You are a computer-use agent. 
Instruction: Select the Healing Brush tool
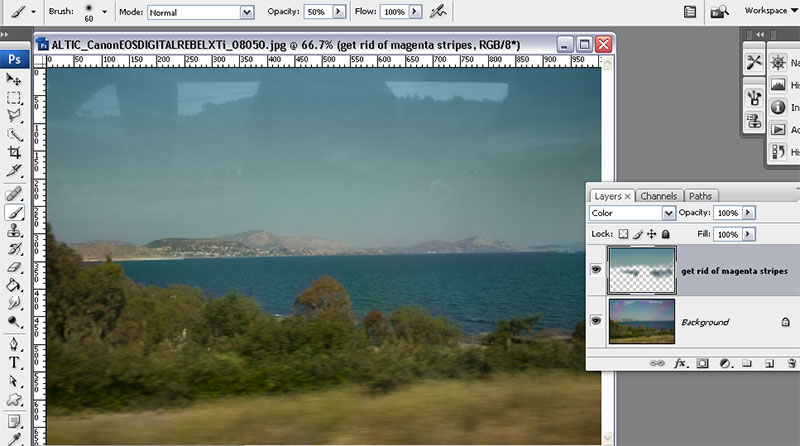[14, 194]
